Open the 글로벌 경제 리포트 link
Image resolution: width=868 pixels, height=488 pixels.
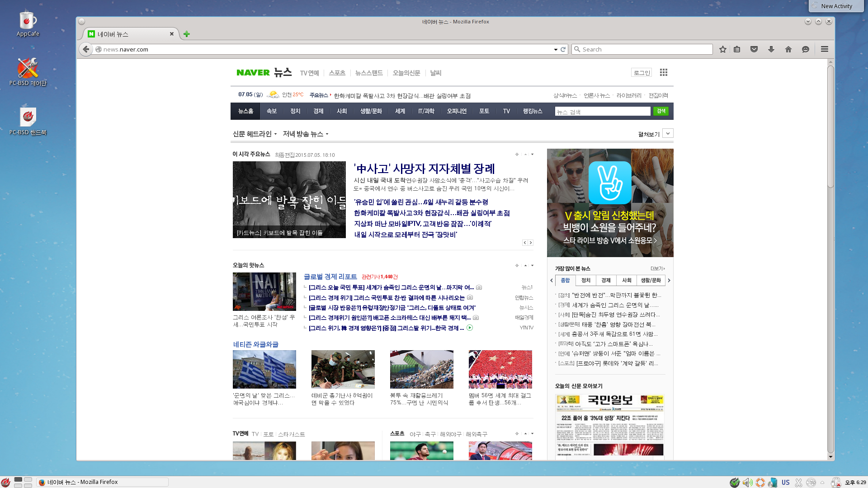click(x=330, y=277)
